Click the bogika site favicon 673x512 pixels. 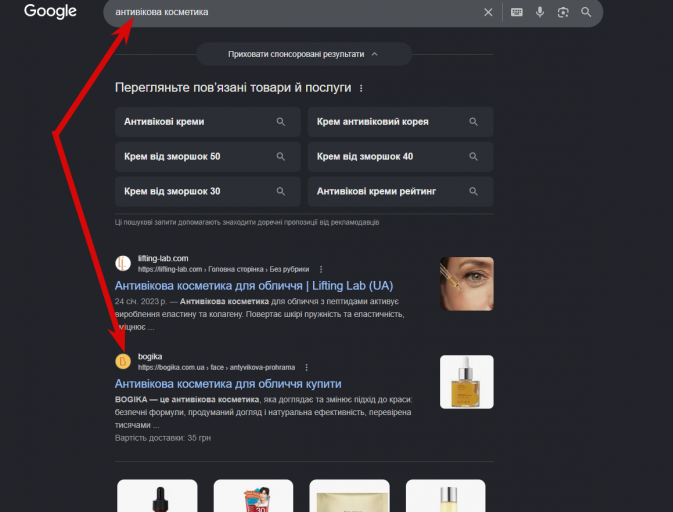(123, 361)
